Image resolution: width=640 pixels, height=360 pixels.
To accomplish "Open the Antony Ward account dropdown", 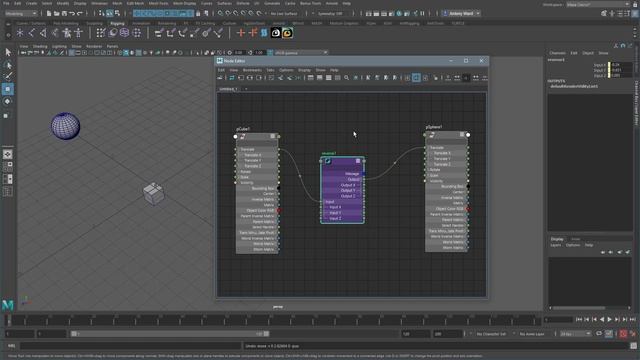I will (461, 13).
